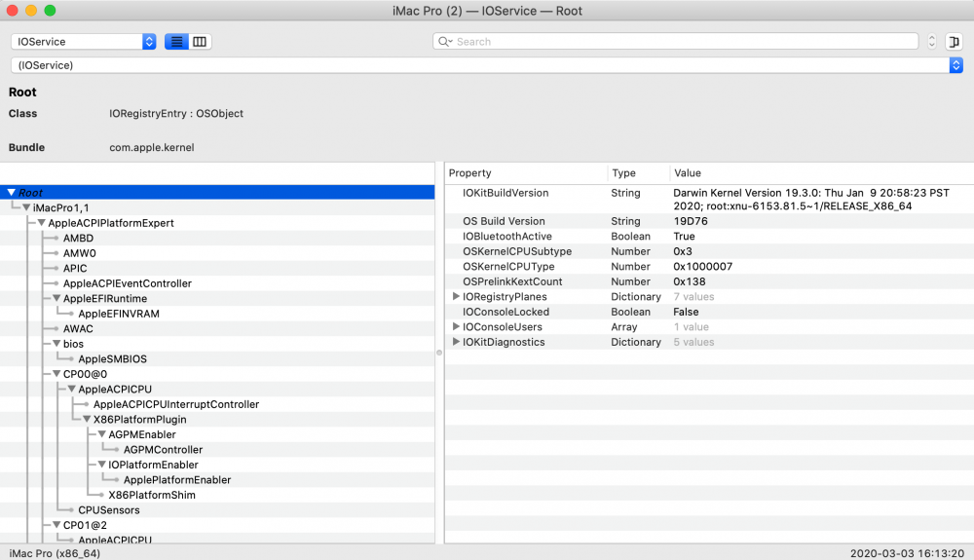Select the X86PlatformShim entry
This screenshot has width=974, height=560.
tap(152, 495)
